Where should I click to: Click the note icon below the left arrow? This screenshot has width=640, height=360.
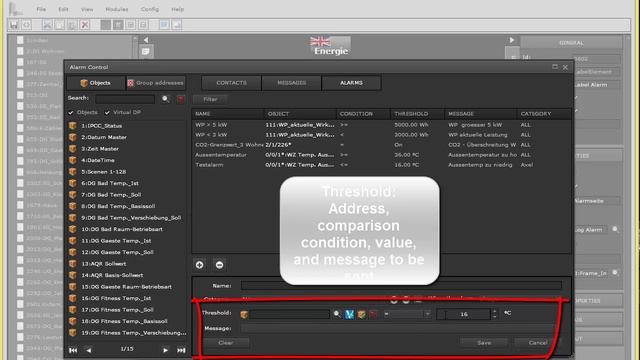coord(146,51)
